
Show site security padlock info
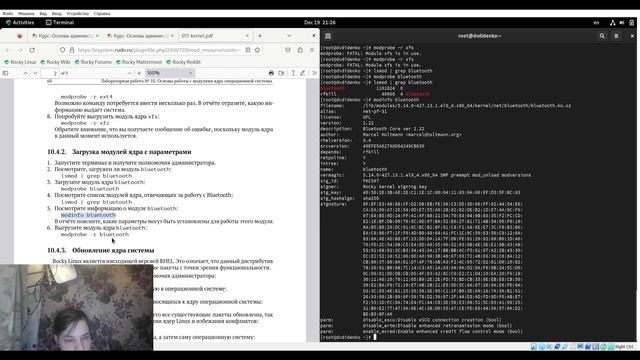[x=72, y=50]
